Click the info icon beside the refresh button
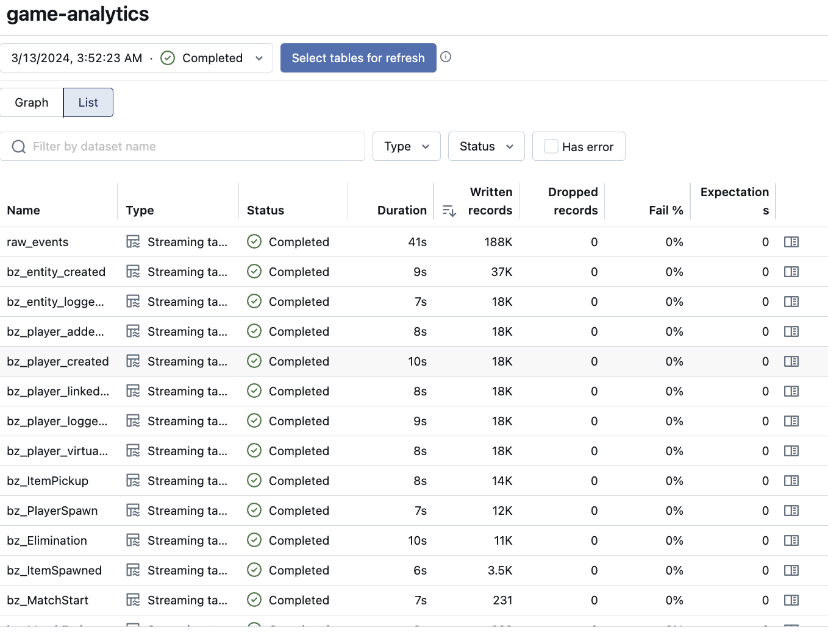The width and height of the screenshot is (828, 644). coord(446,57)
